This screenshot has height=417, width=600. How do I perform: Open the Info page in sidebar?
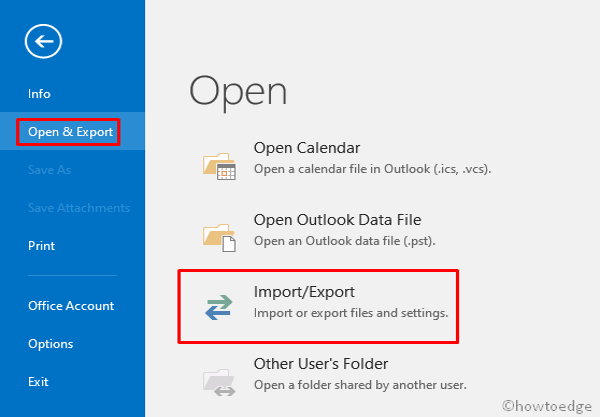point(39,94)
